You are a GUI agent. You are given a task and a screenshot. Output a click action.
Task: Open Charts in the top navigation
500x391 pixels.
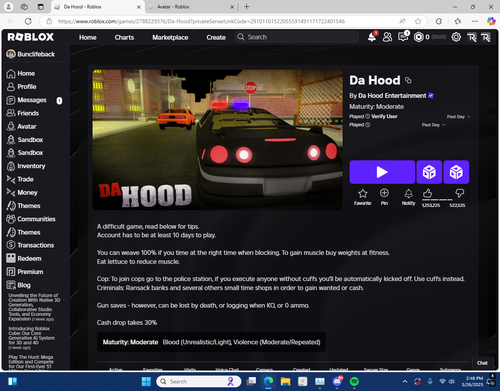tap(124, 37)
